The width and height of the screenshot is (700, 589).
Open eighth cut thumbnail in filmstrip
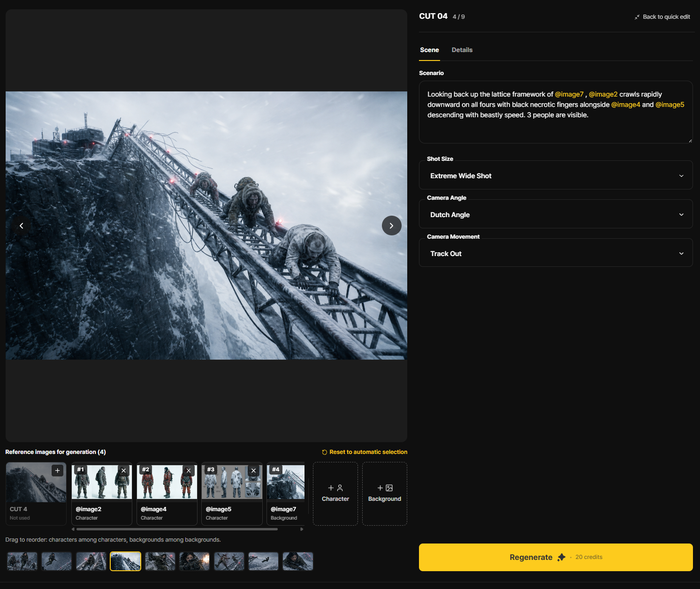(x=263, y=561)
